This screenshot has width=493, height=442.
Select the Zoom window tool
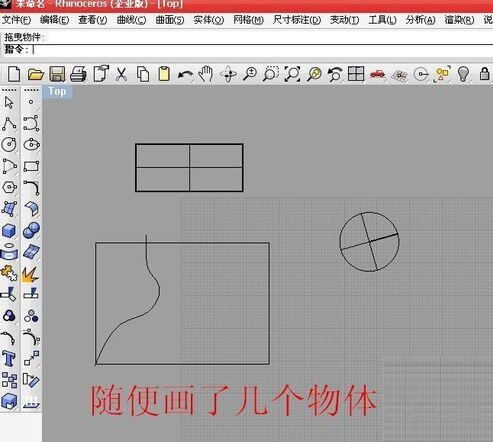point(271,74)
